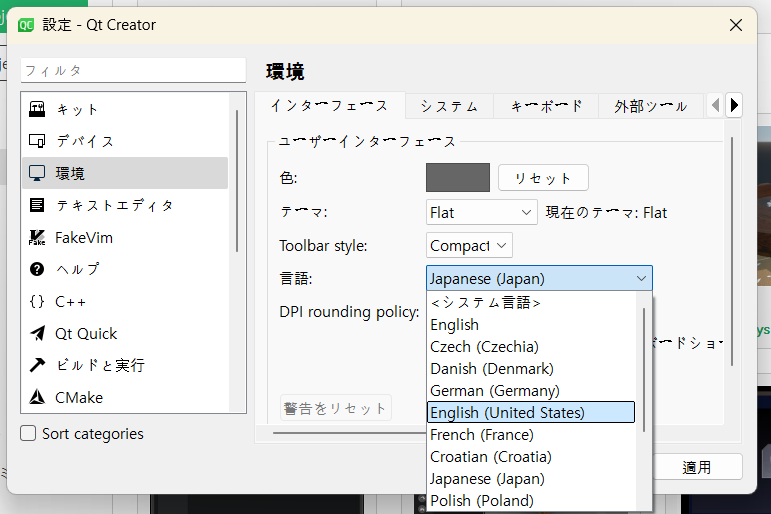The image size is (771, 514).
Task: Click the C++ braces icon
Action: point(37,301)
